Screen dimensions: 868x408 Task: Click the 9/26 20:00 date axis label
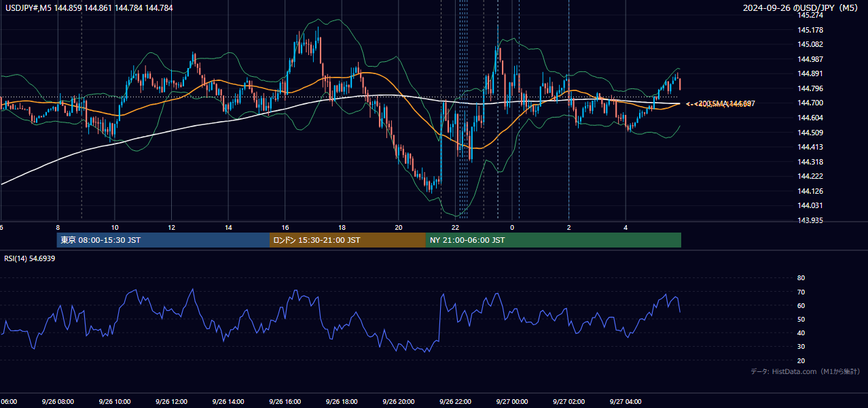399,402
